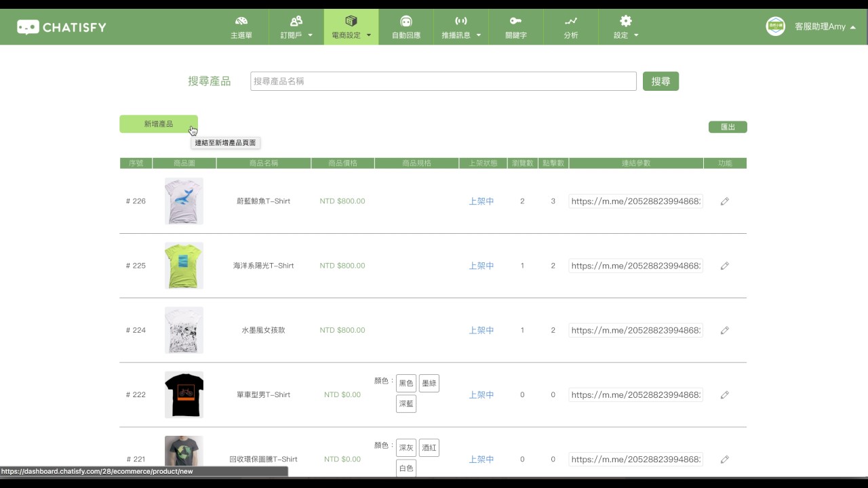The height and width of the screenshot is (488, 868).
Task: Open the 回收環保圖騰T-Shirt product thumbnail
Action: pos(184,456)
